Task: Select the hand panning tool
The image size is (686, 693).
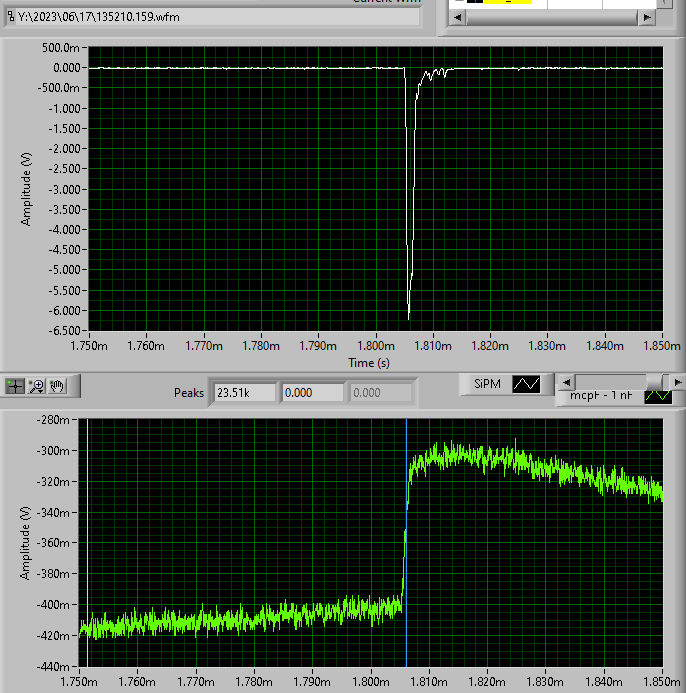Action: click(57, 386)
